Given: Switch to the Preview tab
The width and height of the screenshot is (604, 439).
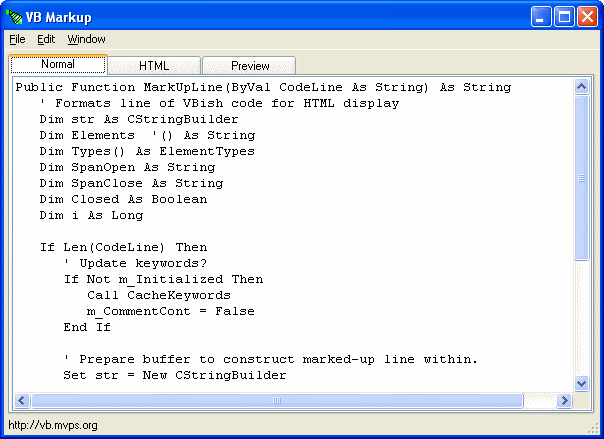Looking at the screenshot, I should click(x=250, y=65).
